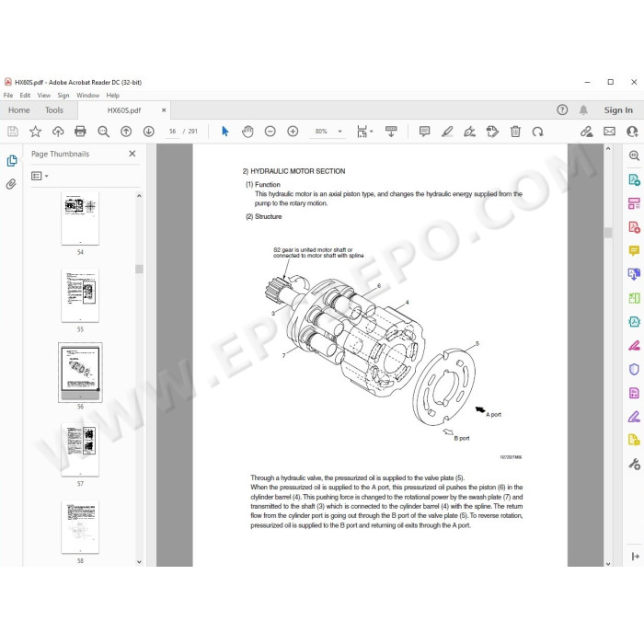This screenshot has width=644, height=644.
Task: Click the read mode scrolling icon
Action: pos(391,132)
